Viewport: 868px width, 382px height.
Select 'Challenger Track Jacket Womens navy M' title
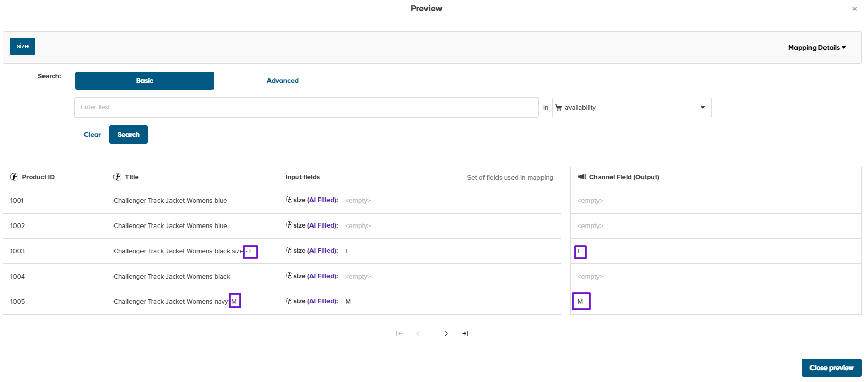coord(175,302)
